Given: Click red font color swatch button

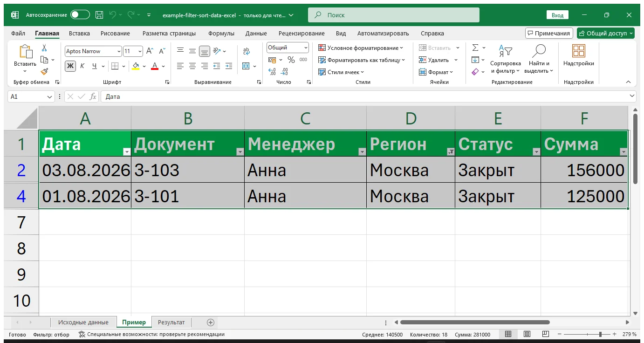Looking at the screenshot, I should [x=155, y=66].
